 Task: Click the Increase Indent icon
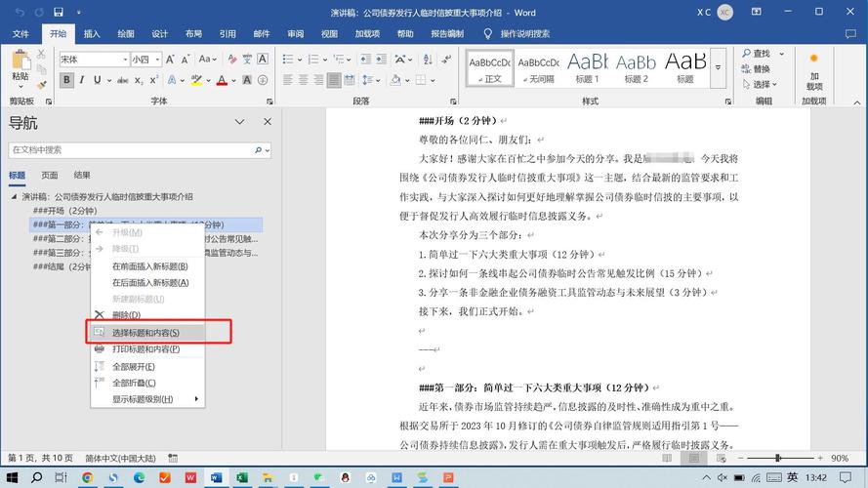click(x=381, y=60)
